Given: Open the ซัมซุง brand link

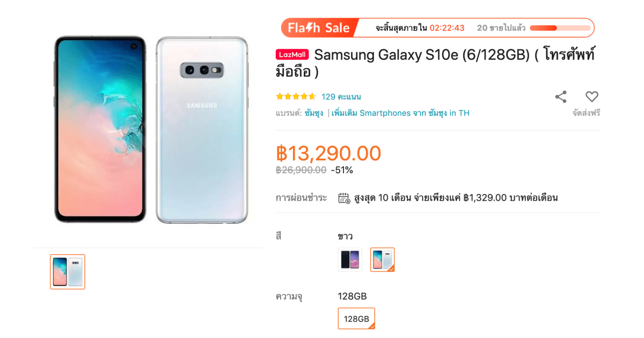Looking at the screenshot, I should pos(314,113).
